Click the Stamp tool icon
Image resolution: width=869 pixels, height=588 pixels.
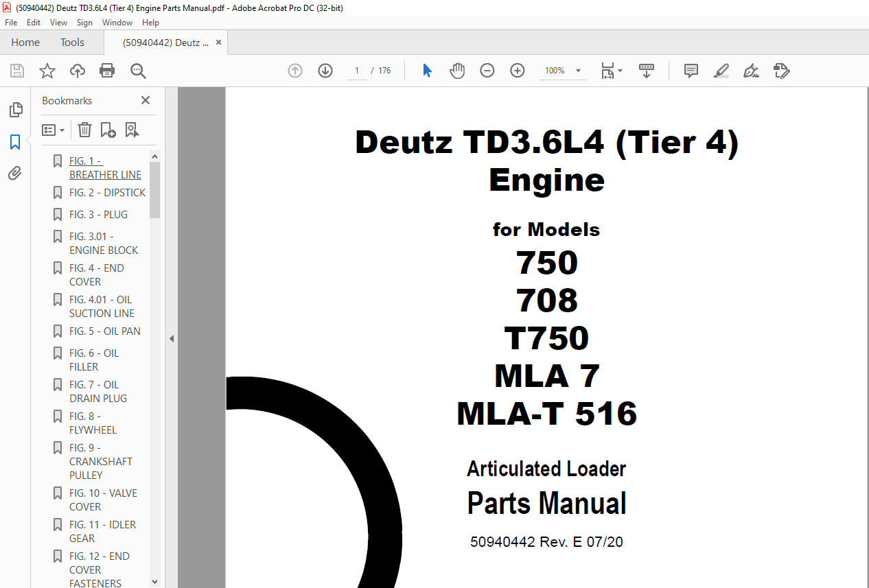[x=782, y=71]
